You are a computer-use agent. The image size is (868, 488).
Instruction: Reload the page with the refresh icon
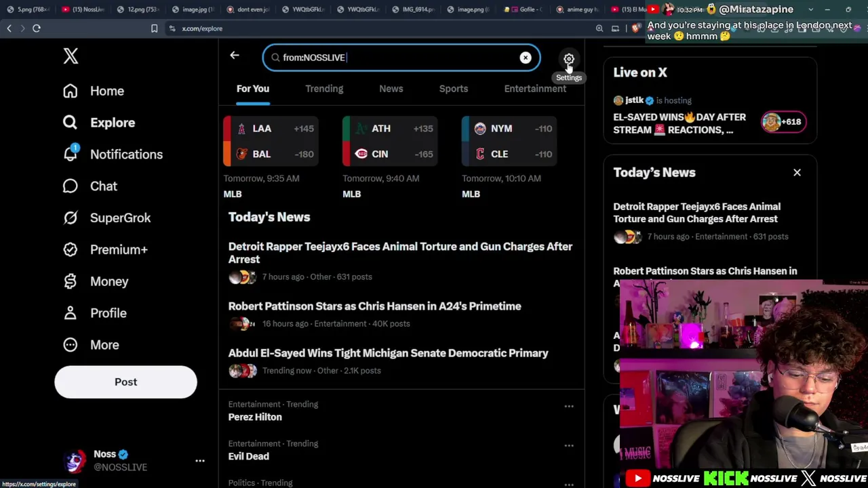click(37, 28)
